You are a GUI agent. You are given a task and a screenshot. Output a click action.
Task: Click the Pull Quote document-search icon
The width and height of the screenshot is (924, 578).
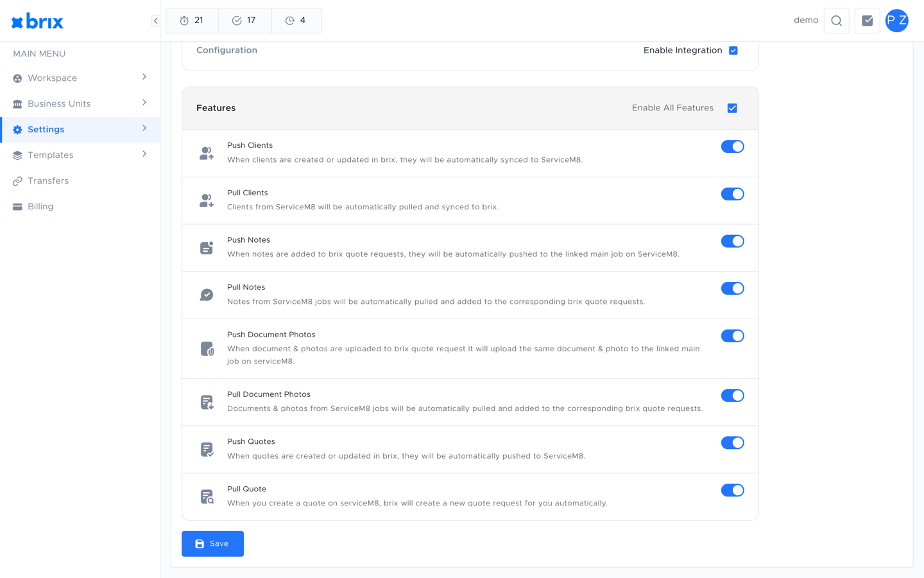pos(207,496)
